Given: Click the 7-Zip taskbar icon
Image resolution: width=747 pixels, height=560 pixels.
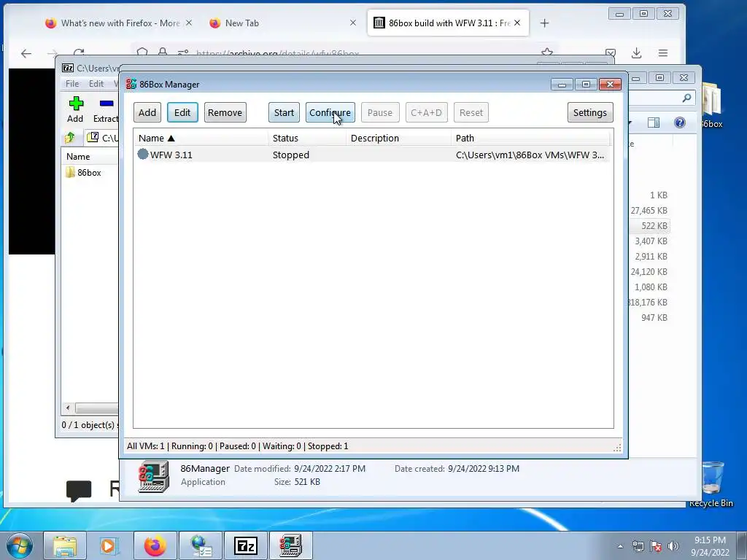Looking at the screenshot, I should point(247,545).
